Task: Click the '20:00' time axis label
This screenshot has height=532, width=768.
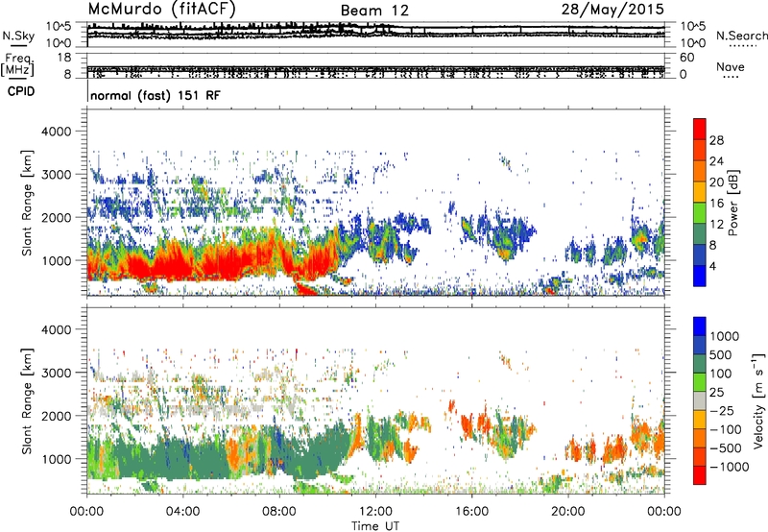Action: [x=567, y=512]
